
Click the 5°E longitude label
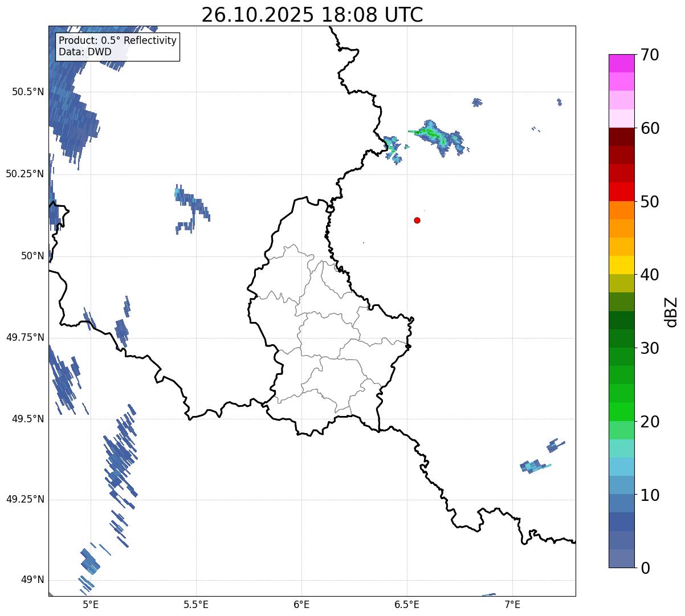click(x=91, y=604)
